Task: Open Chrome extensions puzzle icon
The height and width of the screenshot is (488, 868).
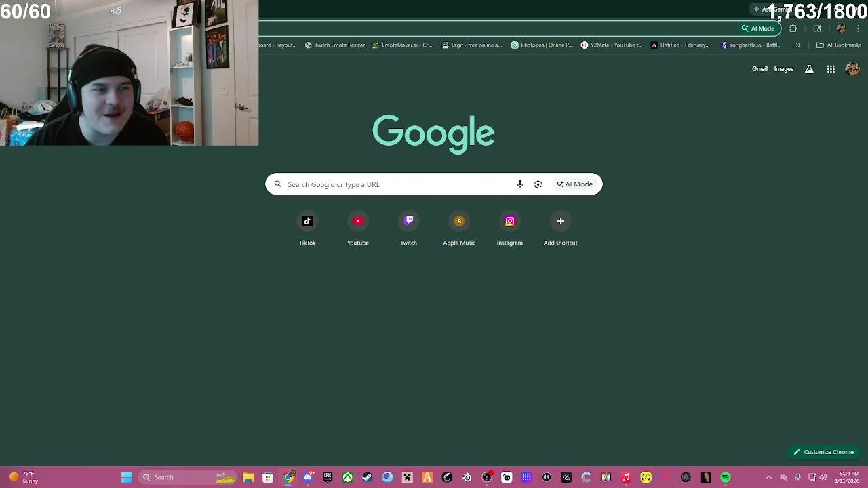Action: pos(793,28)
